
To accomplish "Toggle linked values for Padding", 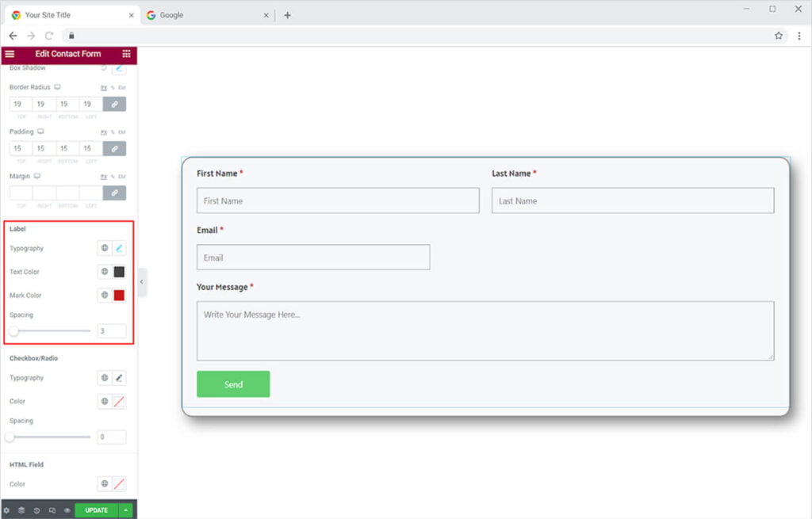I will pyautogui.click(x=114, y=148).
